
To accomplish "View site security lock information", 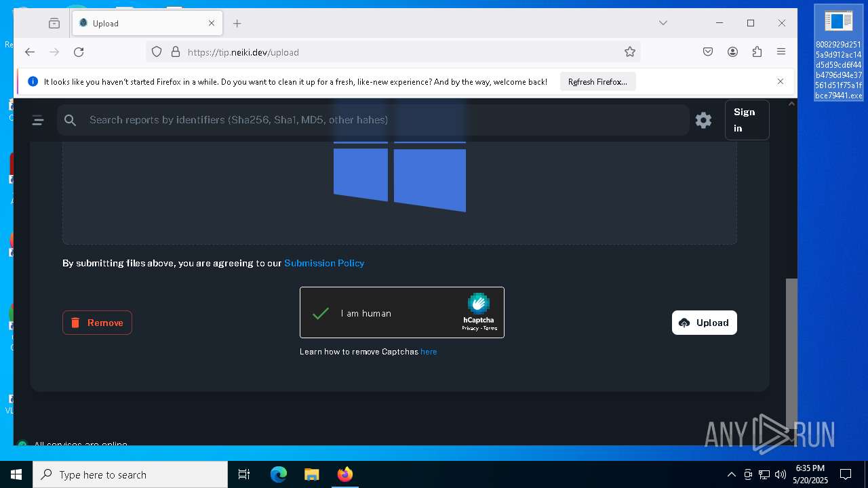I will [x=176, y=52].
